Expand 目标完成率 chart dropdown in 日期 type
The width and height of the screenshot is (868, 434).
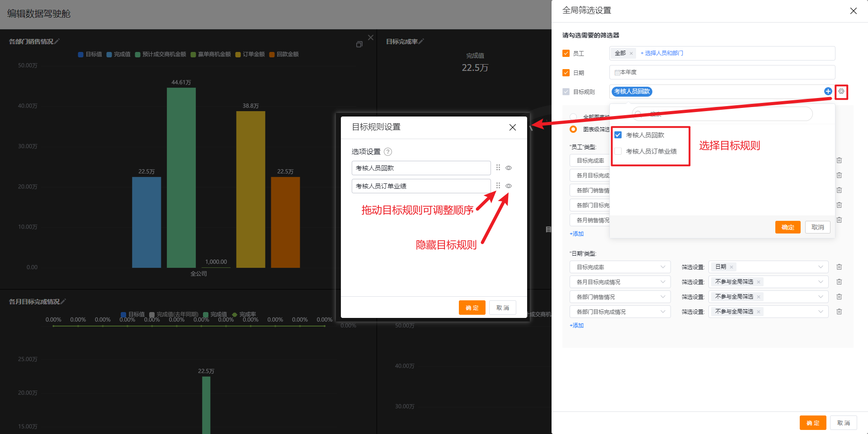pyautogui.click(x=620, y=267)
